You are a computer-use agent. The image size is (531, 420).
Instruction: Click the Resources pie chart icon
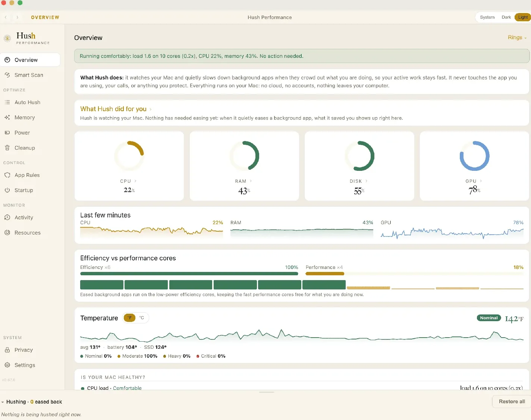coord(7,232)
